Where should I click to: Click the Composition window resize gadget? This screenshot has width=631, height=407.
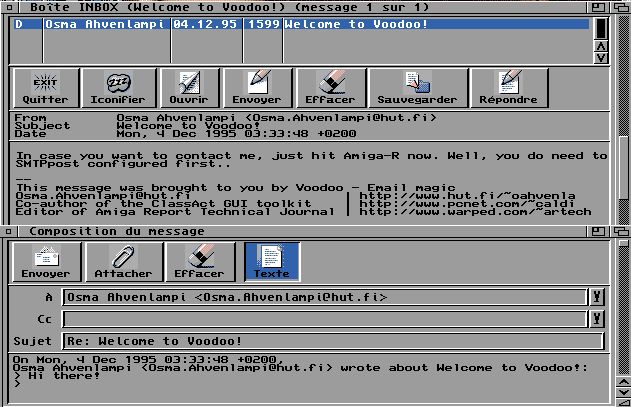point(623,402)
